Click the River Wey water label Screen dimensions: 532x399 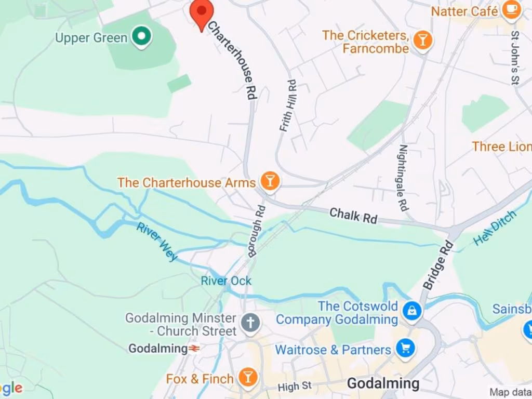(x=157, y=242)
